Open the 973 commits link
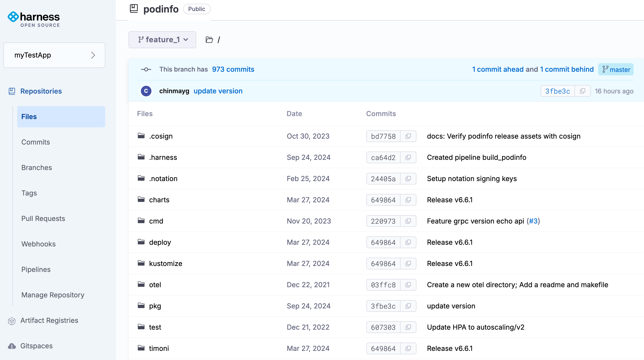Image resolution: width=644 pixels, height=360 pixels. pyautogui.click(x=233, y=69)
